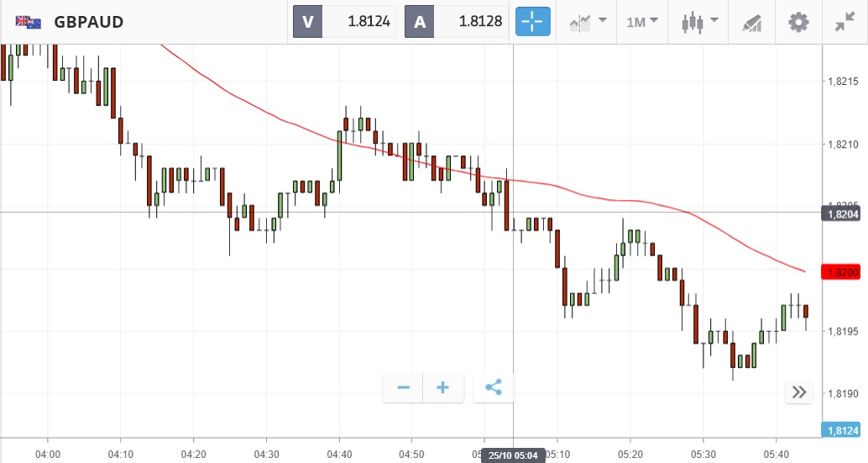Click the GBPAUD symbol name
The height and width of the screenshot is (463, 868).
88,22
